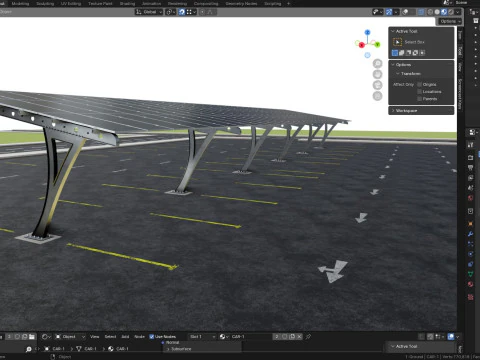Open shader editor Object type dropdown
480x360 pixels.
tap(70, 337)
